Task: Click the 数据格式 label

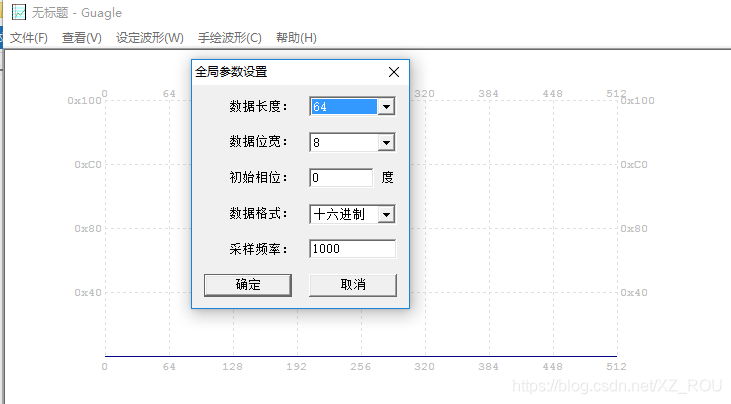Action: [x=258, y=213]
